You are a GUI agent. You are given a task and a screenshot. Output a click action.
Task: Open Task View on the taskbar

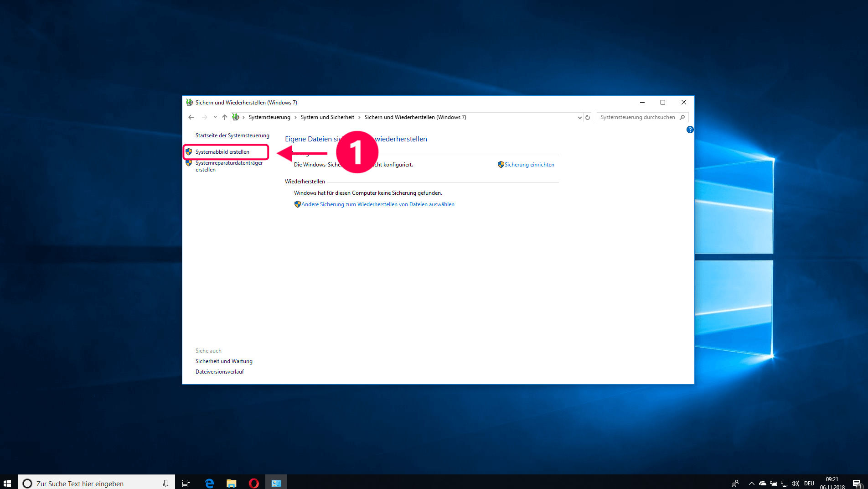point(186,483)
